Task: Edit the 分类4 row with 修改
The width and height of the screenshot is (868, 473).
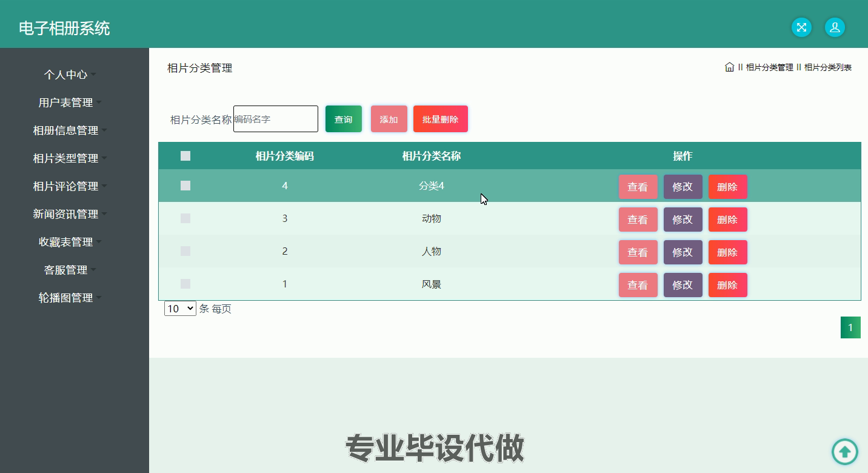Action: pyautogui.click(x=683, y=187)
